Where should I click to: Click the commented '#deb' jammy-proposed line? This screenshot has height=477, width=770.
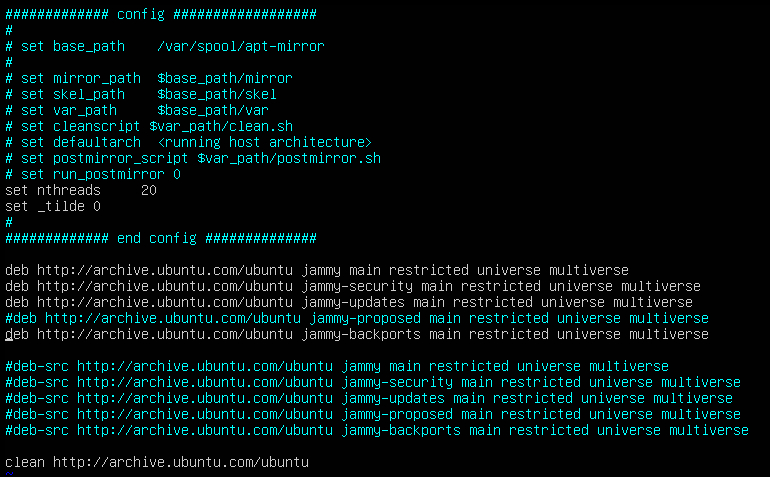click(357, 318)
